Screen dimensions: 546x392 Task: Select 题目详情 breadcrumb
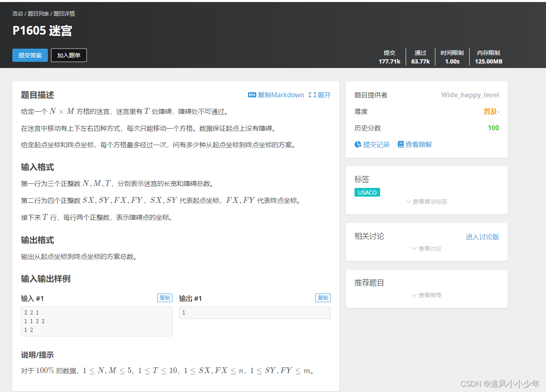click(x=64, y=14)
